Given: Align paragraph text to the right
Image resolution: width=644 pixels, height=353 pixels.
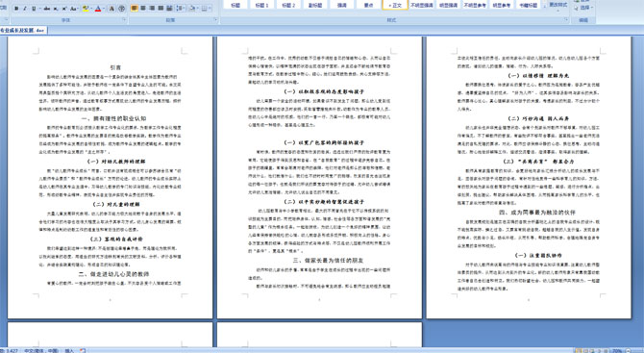Looking at the screenshot, I should tap(152, 9).
